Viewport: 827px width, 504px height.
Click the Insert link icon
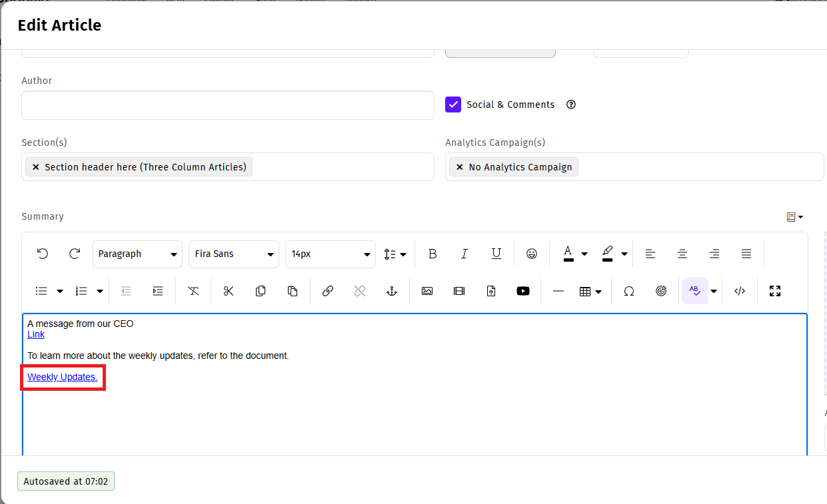pos(328,291)
